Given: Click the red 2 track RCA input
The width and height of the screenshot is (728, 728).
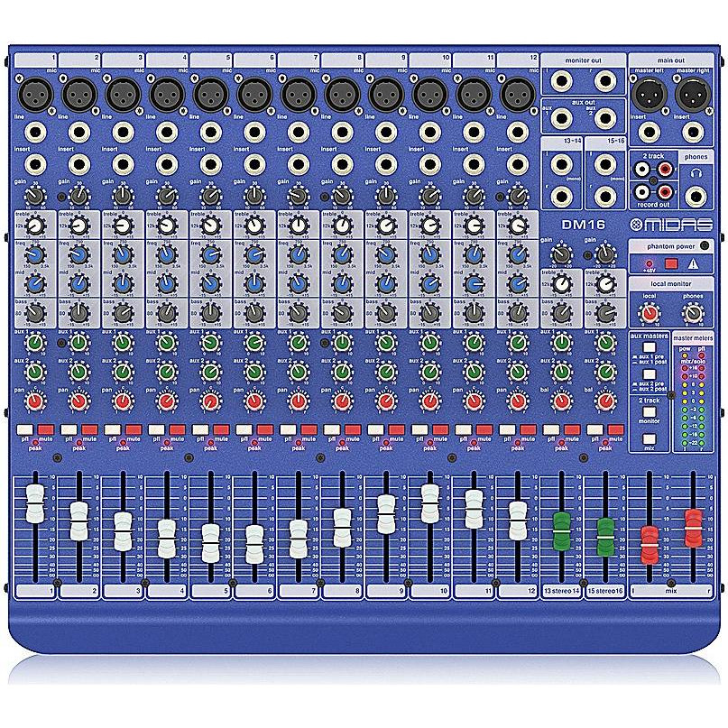Looking at the screenshot, I should coord(665,170).
